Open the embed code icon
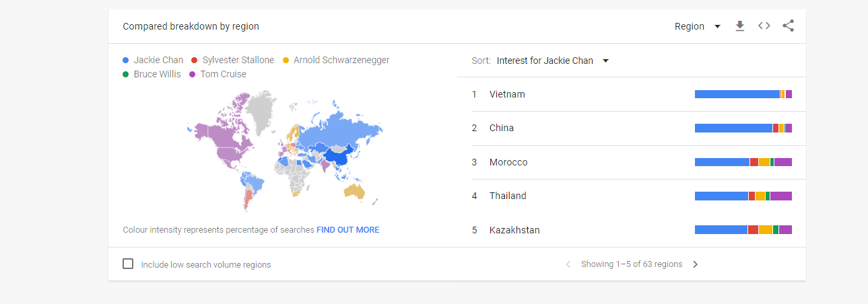Screen dimensions: 868x304 [x=764, y=26]
